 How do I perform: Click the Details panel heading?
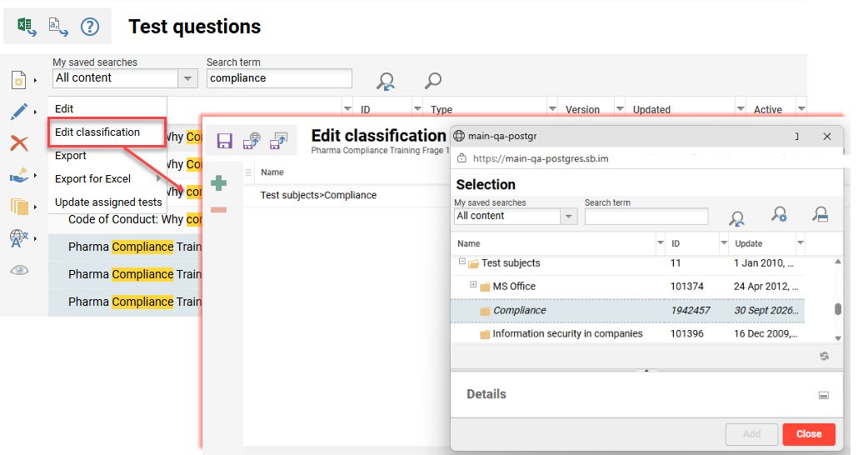click(486, 394)
